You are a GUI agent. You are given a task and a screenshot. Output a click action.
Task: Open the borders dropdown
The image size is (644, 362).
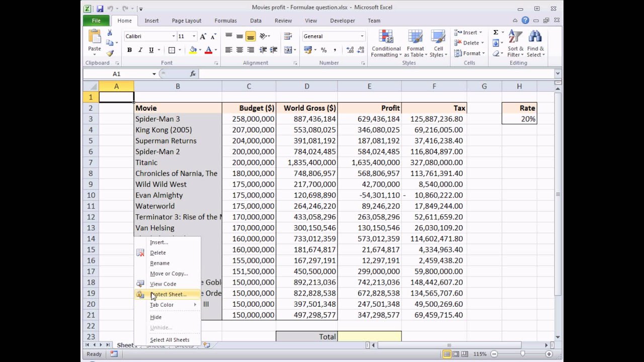[x=180, y=50]
